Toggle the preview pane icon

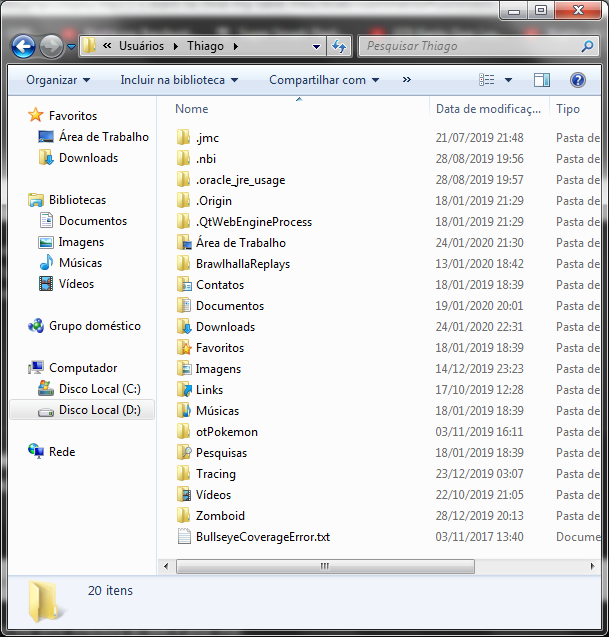point(541,80)
